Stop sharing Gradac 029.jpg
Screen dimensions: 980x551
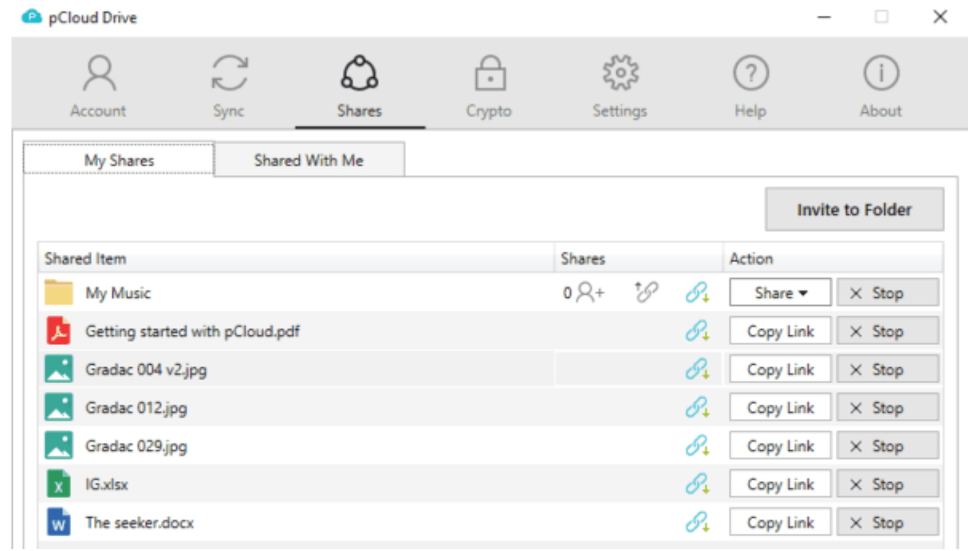point(887,446)
